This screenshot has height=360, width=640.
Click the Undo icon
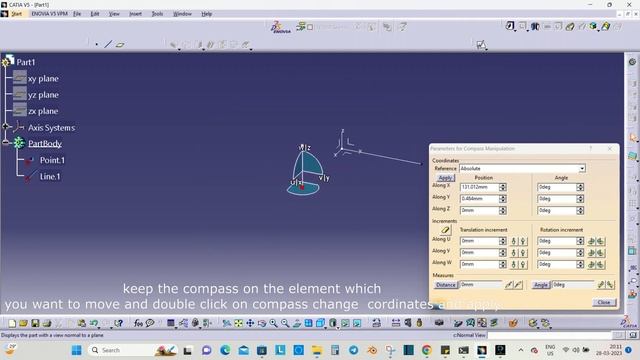[94, 323]
